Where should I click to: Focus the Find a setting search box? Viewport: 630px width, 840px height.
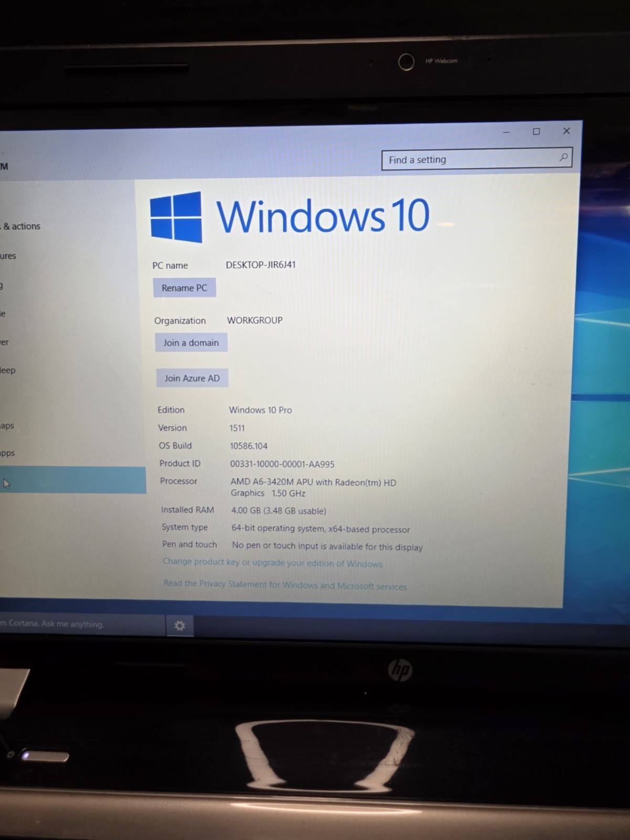pos(477,159)
